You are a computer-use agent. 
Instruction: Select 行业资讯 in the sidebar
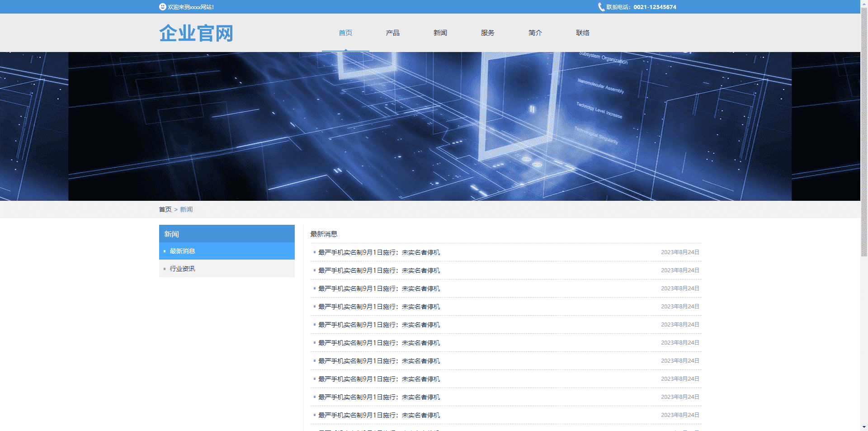tap(227, 269)
